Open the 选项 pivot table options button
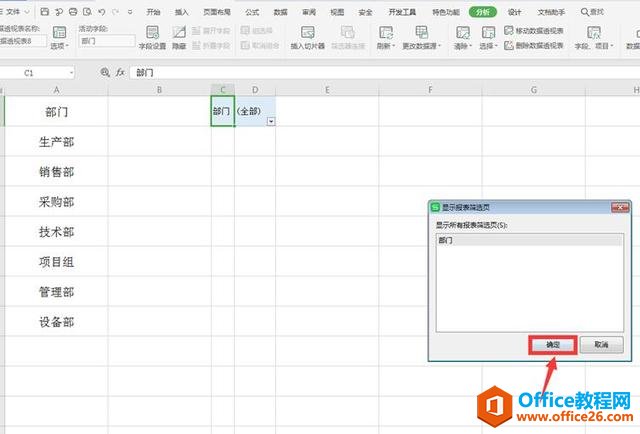Screen dimensions: 640x434 coord(60,37)
